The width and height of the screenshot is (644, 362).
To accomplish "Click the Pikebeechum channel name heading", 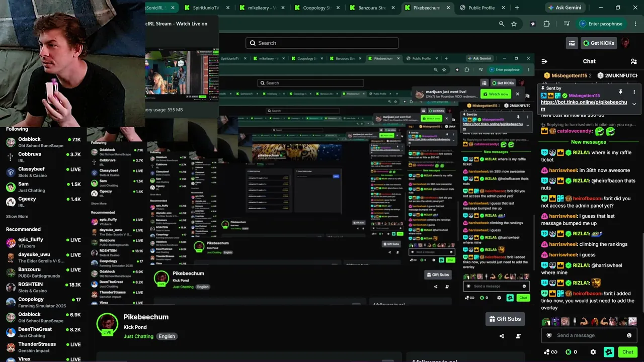I will click(146, 317).
